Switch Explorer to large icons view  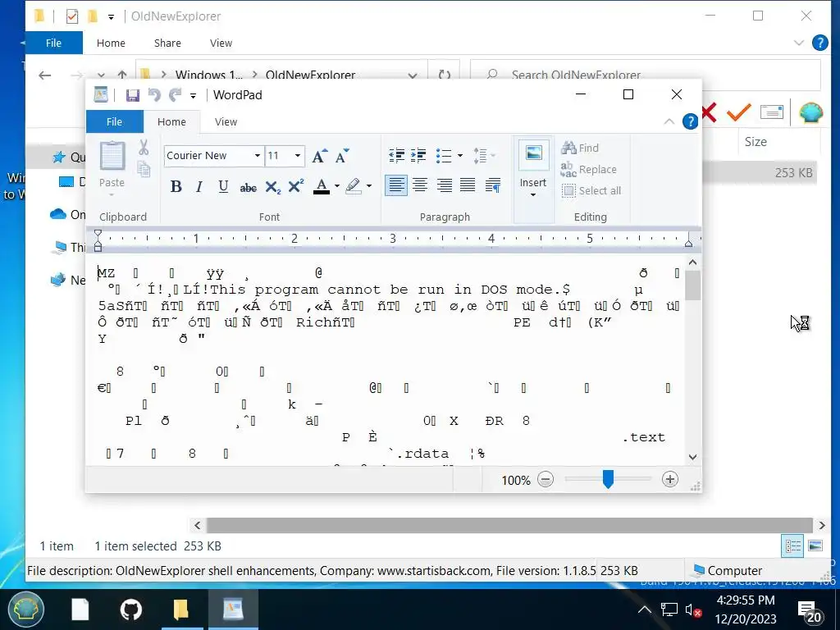coord(815,546)
